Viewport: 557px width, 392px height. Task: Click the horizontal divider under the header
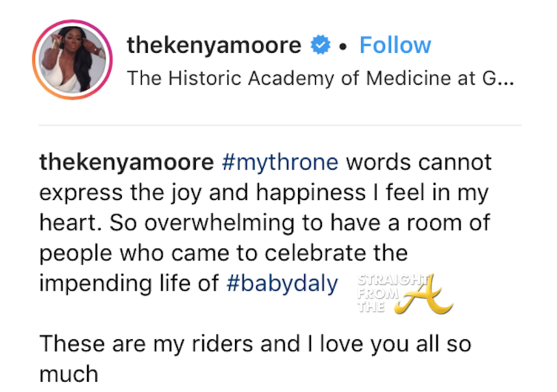[x=279, y=125]
